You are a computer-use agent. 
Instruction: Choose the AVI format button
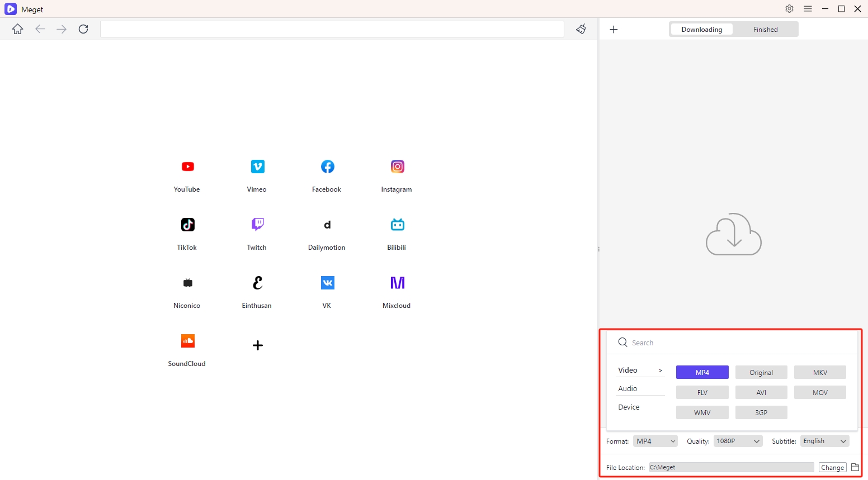(x=761, y=393)
